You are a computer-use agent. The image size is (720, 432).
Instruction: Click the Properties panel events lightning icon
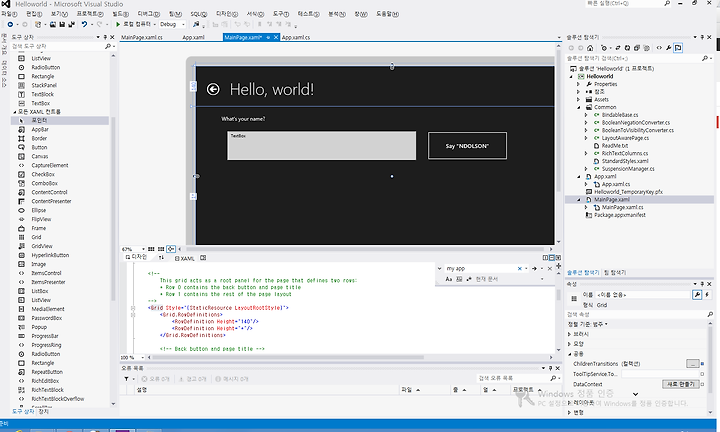point(707,295)
